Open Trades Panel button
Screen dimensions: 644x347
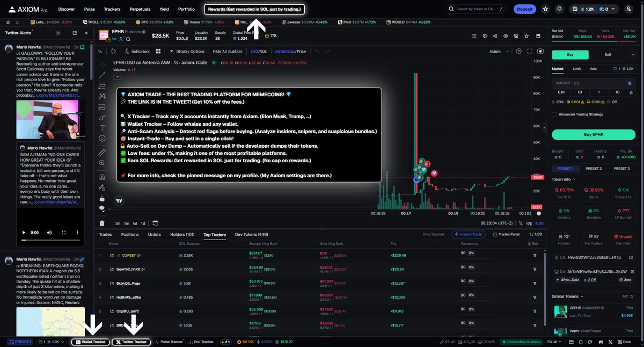(506, 234)
